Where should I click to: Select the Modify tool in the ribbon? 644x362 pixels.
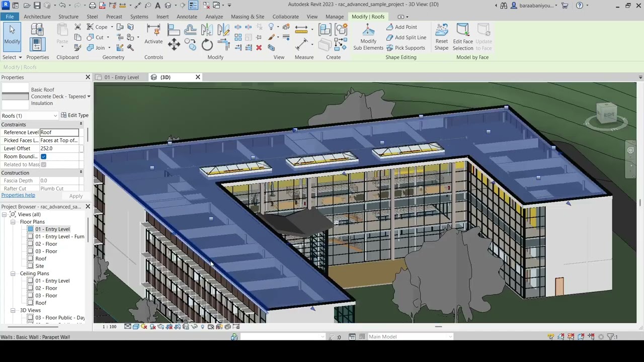[12, 36]
